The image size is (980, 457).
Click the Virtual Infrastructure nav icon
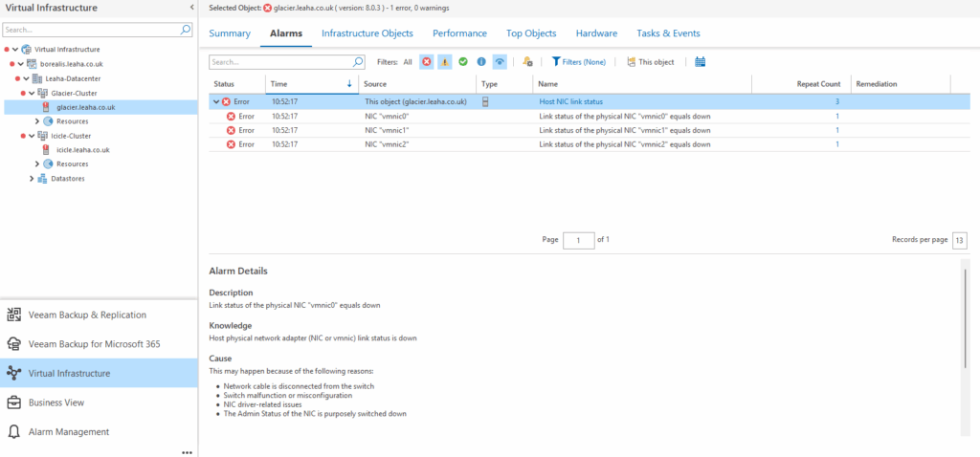coord(13,373)
